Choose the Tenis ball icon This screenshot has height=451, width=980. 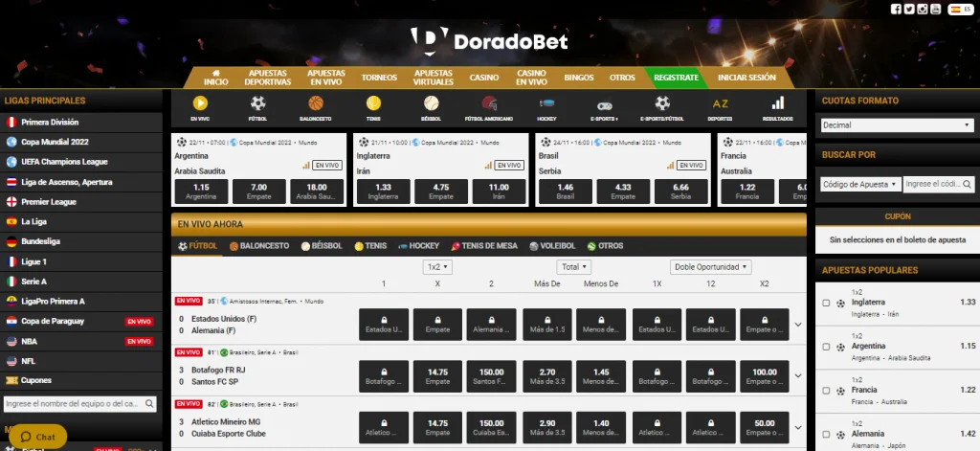coord(374,103)
